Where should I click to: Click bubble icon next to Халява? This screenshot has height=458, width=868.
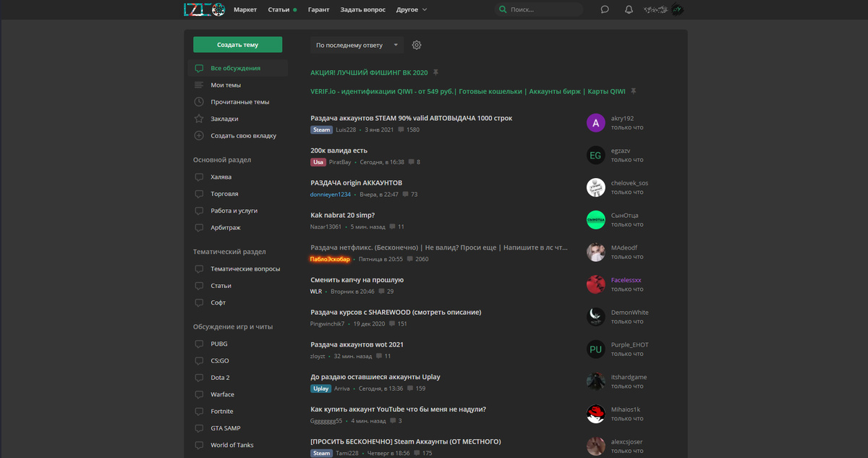(199, 177)
